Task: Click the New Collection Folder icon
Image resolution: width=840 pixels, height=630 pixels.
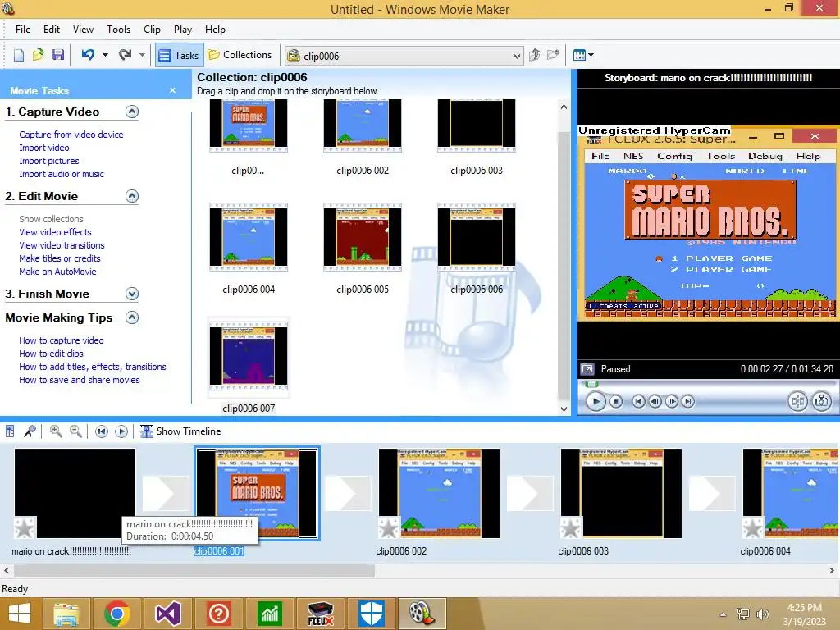Action: point(553,55)
